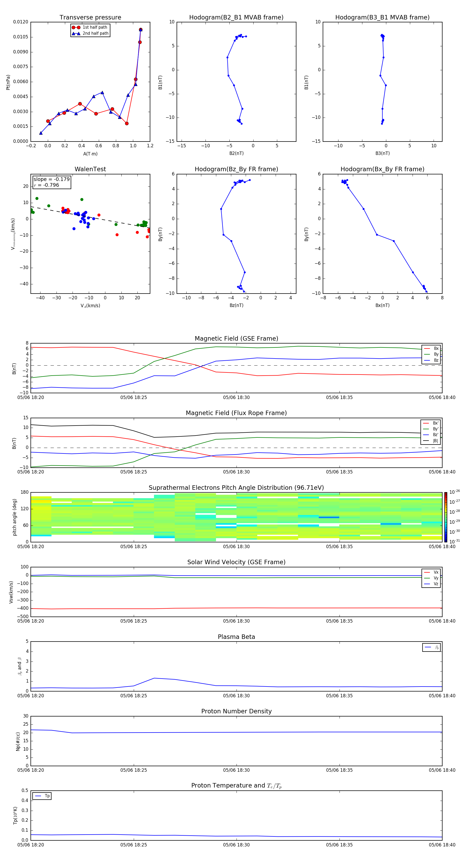Click the 'r = -0.796' annotation

(47, 185)
